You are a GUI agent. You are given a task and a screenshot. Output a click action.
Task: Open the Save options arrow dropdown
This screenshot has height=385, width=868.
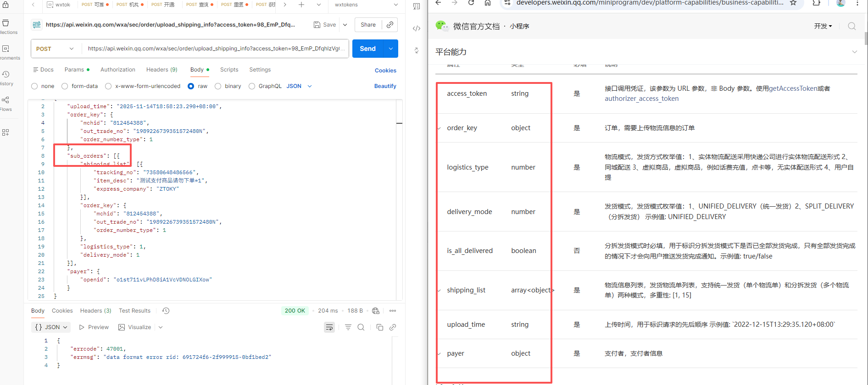345,25
